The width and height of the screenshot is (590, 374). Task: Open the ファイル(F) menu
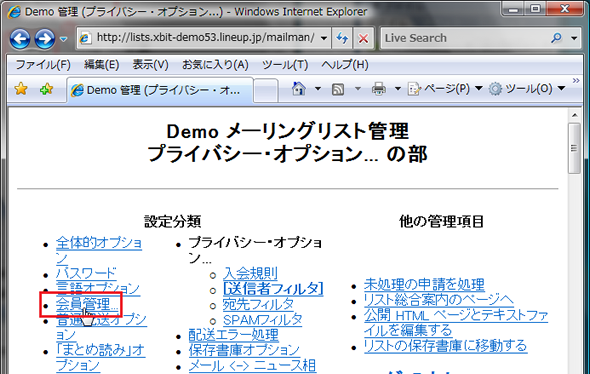coord(43,65)
